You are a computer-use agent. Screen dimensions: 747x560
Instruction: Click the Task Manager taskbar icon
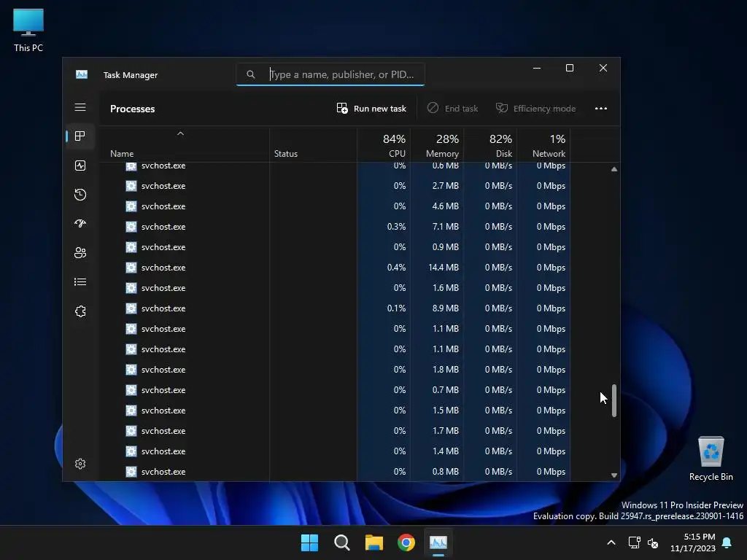click(438, 542)
